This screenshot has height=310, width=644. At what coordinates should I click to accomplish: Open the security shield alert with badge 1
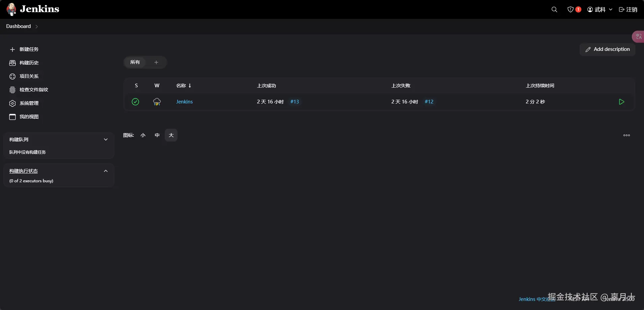(574, 9)
